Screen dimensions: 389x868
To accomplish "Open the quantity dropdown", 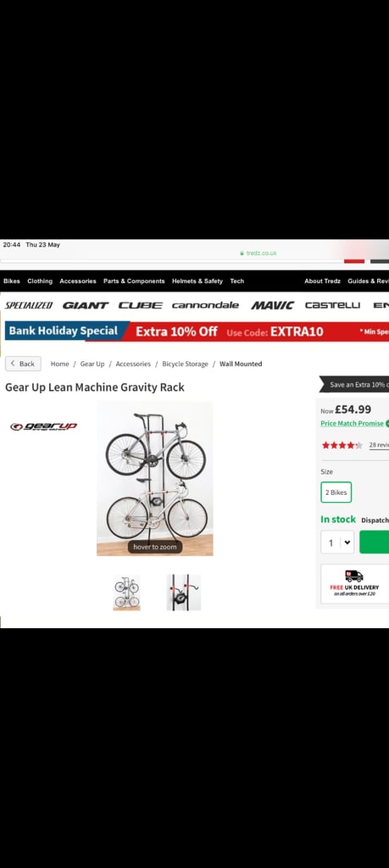I will tap(337, 542).
